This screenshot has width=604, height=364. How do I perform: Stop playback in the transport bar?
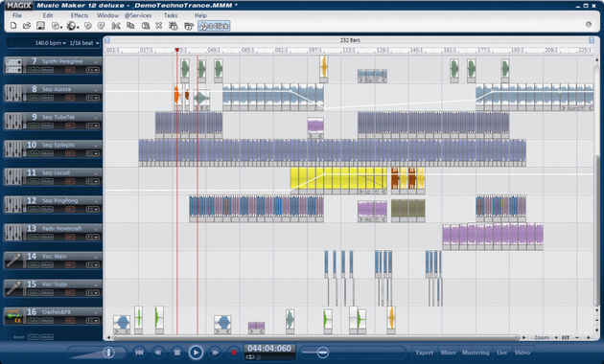click(x=176, y=353)
